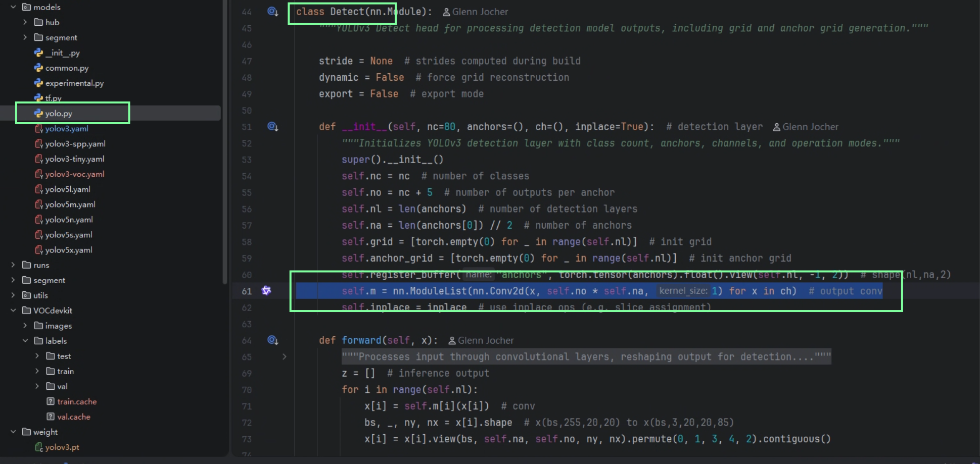This screenshot has height=464, width=980.
Task: Click the Python icon of experimental.py
Action: click(x=38, y=83)
